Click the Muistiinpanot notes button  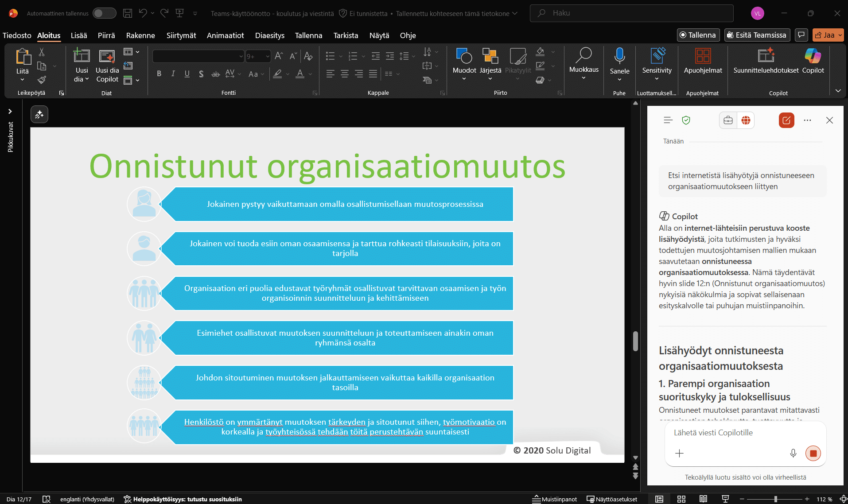point(555,499)
